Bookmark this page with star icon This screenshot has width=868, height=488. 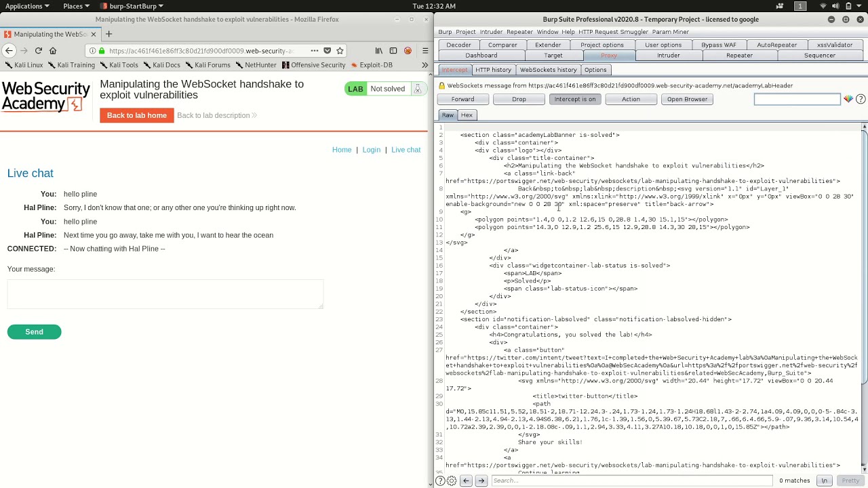pyautogui.click(x=340, y=50)
